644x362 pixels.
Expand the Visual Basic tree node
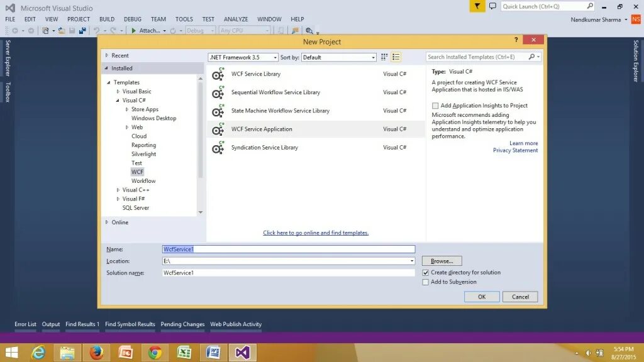click(x=118, y=92)
